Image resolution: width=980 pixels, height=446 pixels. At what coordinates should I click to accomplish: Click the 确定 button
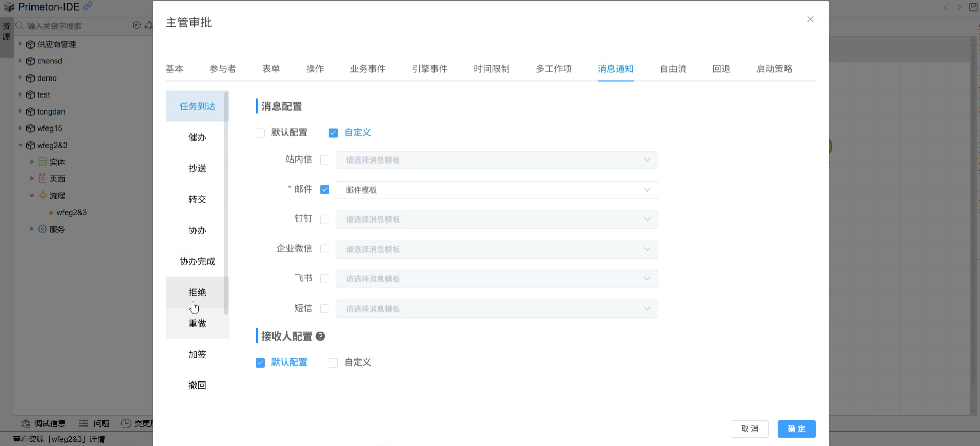pyautogui.click(x=796, y=428)
